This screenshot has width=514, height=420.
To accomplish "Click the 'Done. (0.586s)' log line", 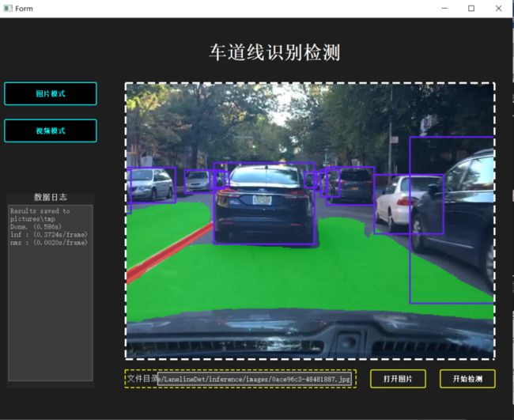I will click(36, 227).
